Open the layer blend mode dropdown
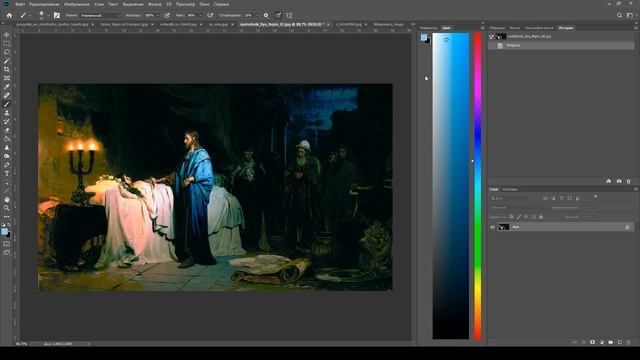640x360 pixels. (x=518, y=208)
